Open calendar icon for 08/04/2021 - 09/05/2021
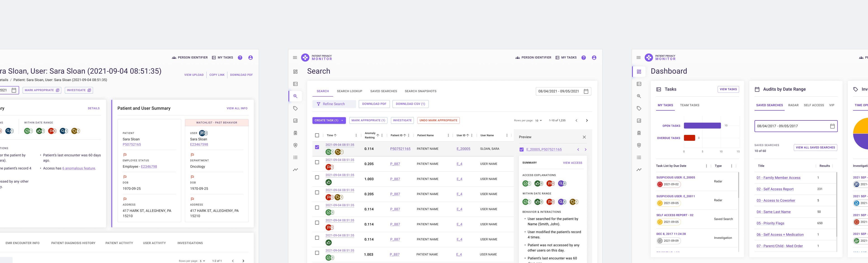868x263 pixels. click(x=586, y=91)
